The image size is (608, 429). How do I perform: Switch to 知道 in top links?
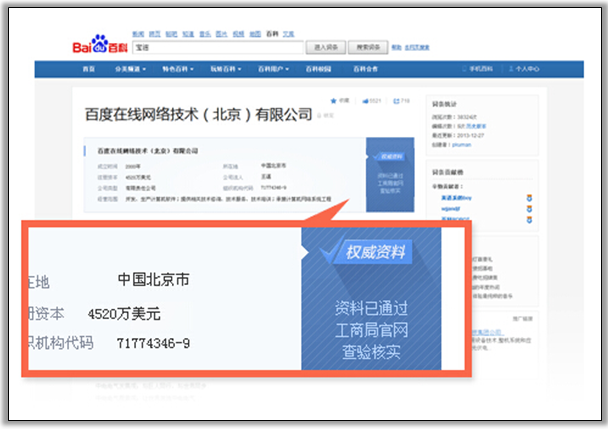coord(188,34)
